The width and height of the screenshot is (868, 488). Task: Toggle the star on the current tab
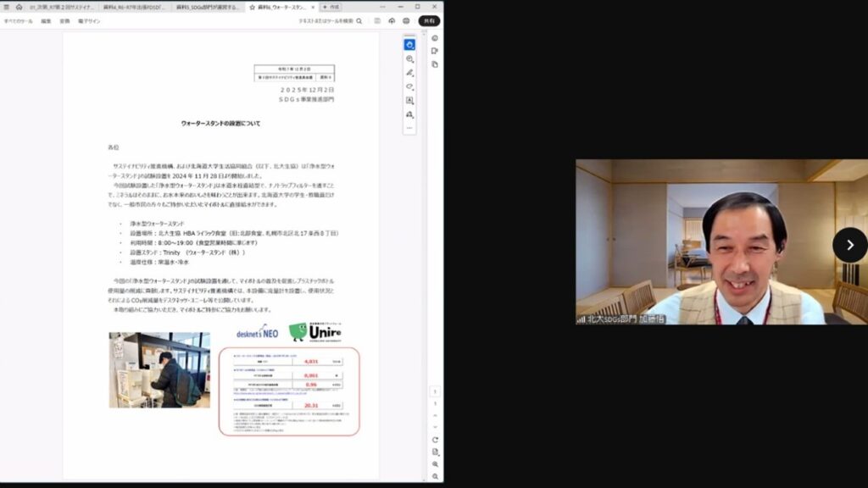point(252,7)
